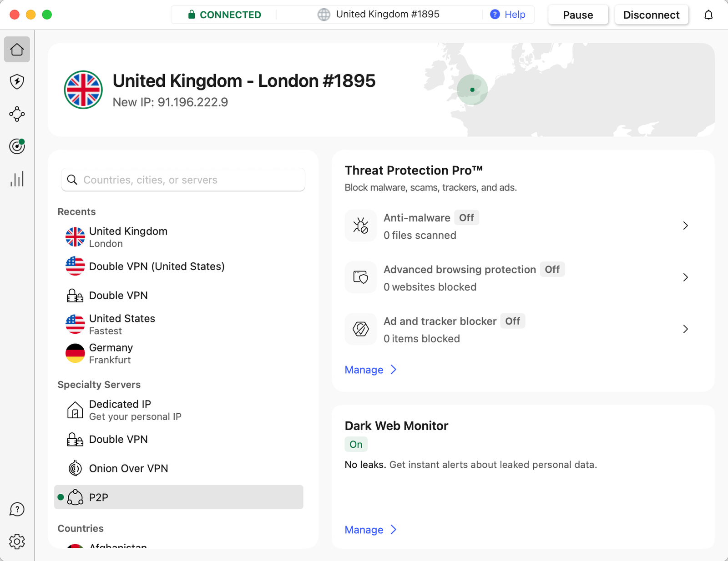728x561 pixels.
Task: Click the Ad and tracker blocker Off badge
Action: tap(512, 321)
